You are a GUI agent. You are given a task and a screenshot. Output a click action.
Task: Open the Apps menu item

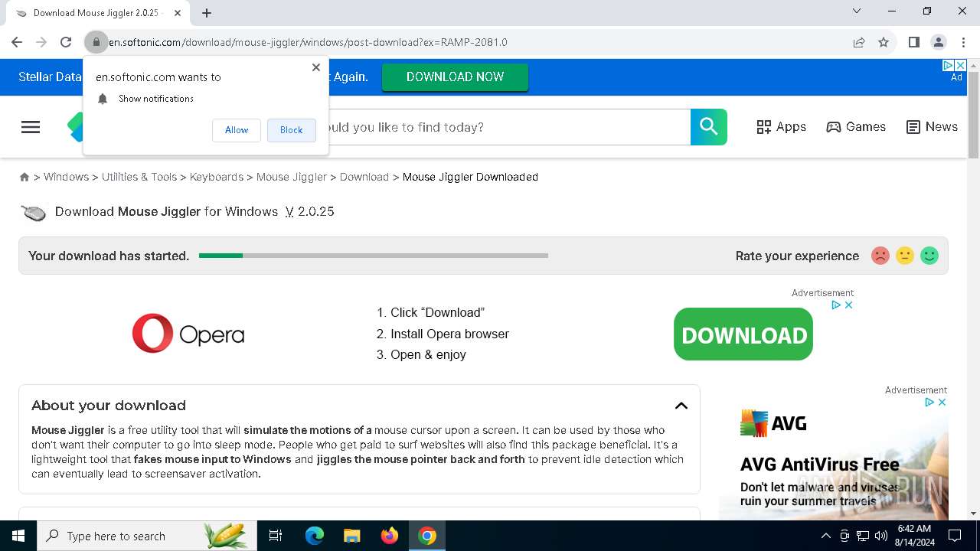click(781, 127)
